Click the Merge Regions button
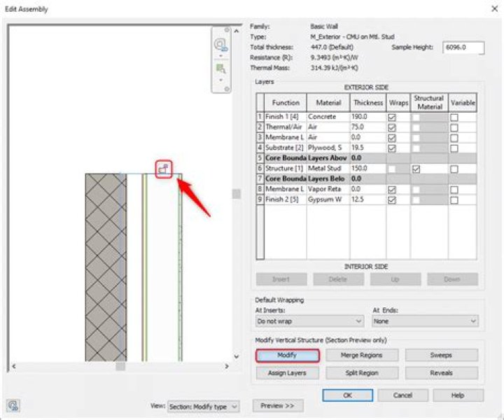 pyautogui.click(x=362, y=355)
